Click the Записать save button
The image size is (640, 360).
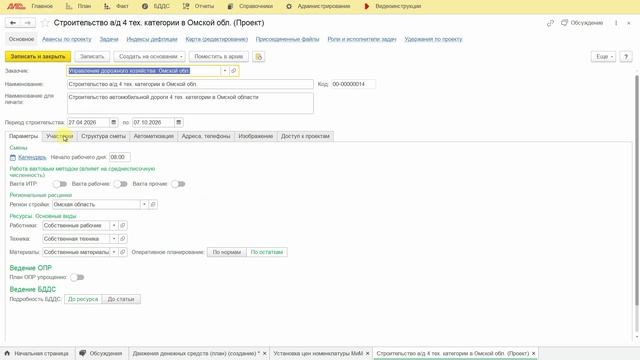tap(92, 57)
